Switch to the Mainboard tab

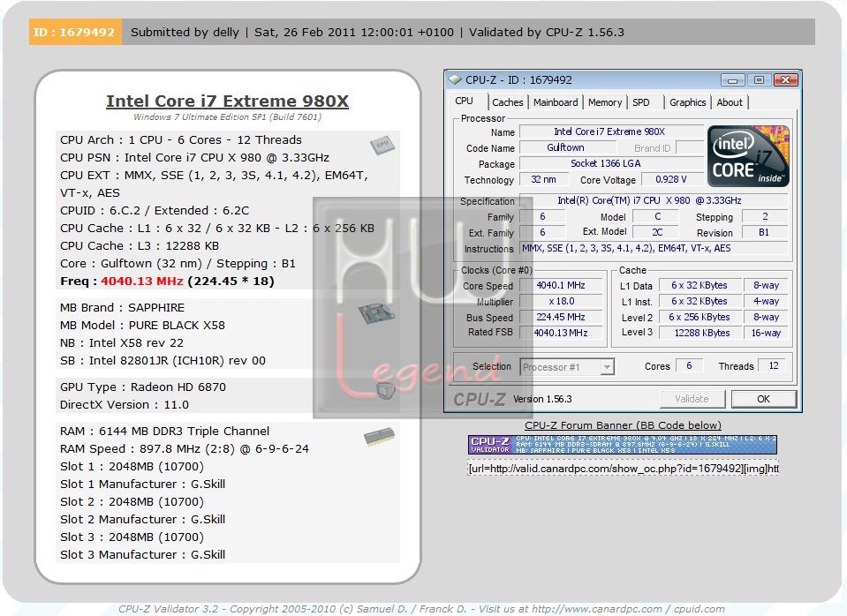click(556, 102)
